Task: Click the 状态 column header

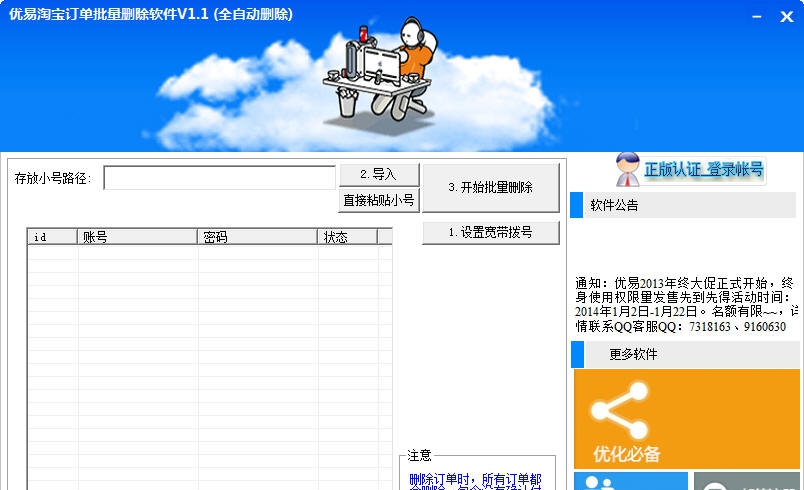Action: click(x=347, y=237)
